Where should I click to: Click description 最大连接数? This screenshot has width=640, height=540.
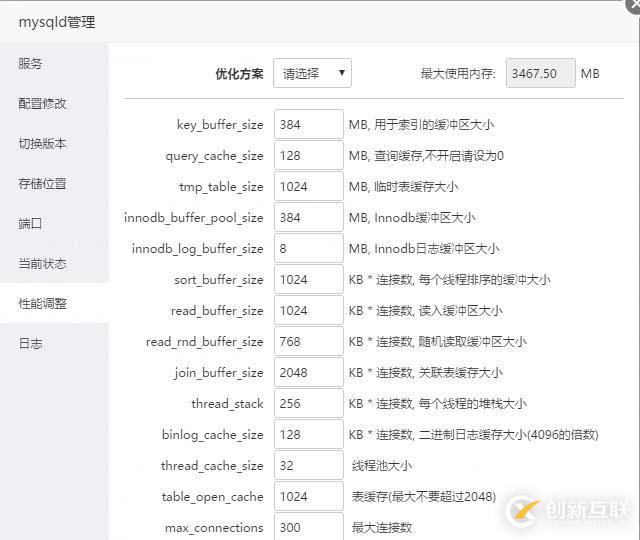click(x=382, y=528)
